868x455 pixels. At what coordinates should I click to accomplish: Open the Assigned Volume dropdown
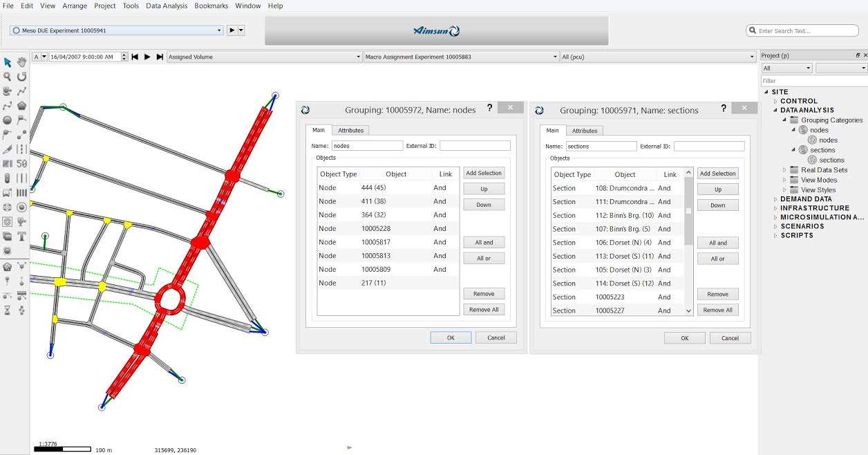tap(358, 57)
